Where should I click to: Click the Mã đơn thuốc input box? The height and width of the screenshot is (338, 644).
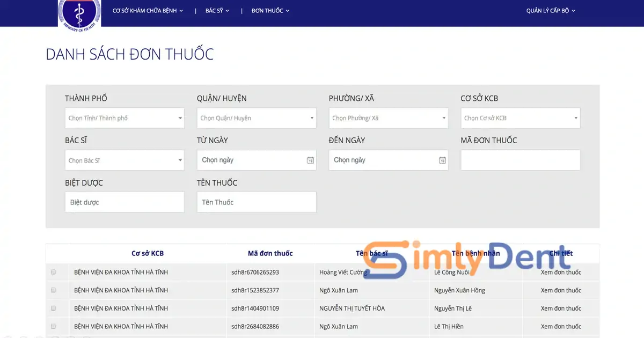(x=521, y=160)
